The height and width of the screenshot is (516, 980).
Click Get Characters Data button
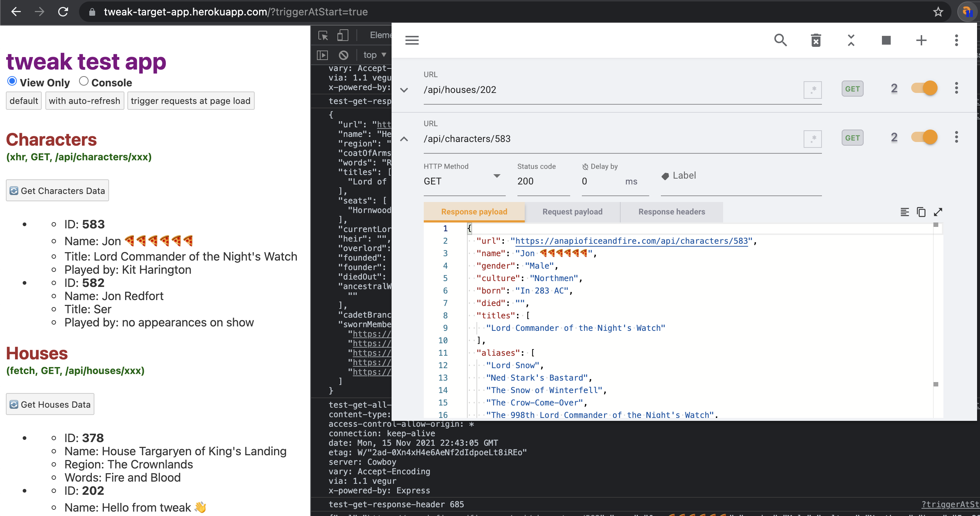pos(57,191)
